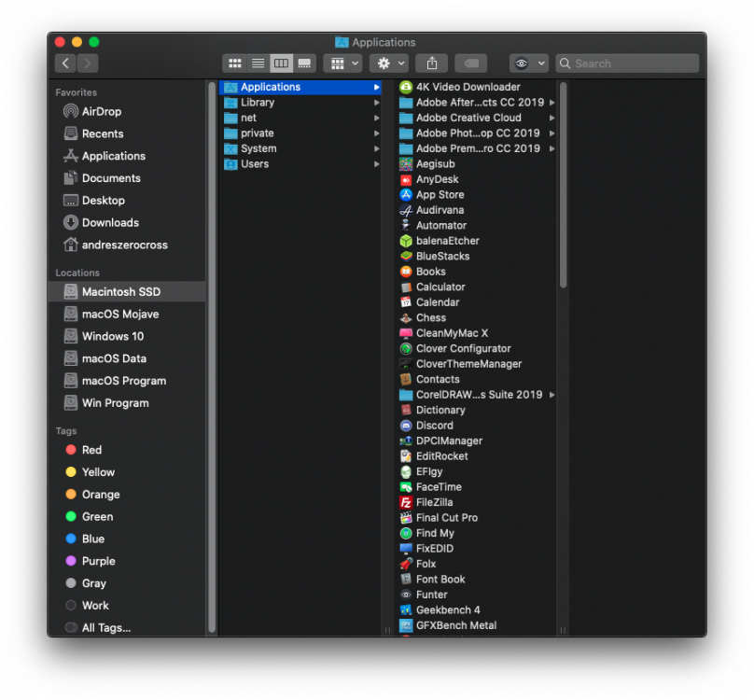This screenshot has height=700, width=754.
Task: Filter by the Green tag
Action: pos(128,517)
